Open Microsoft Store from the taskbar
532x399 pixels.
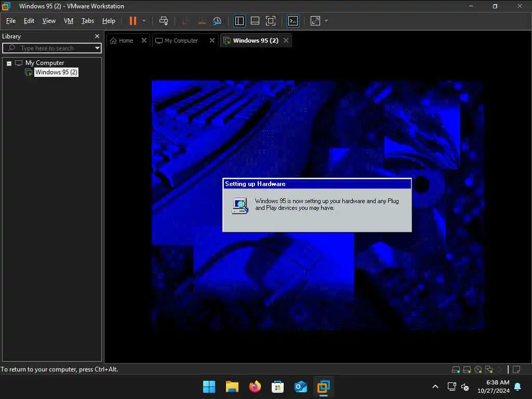[277, 387]
